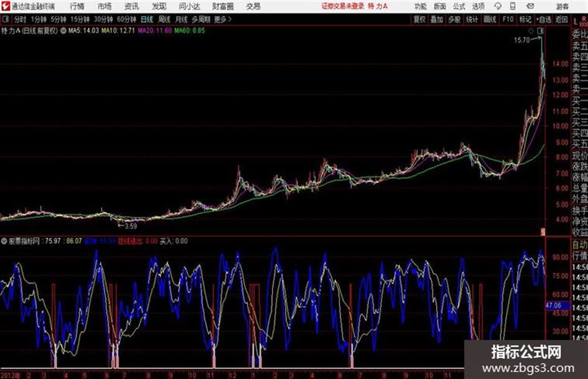588x379 pixels.
Task: Expand the sub-chart indicator dropdown beside 股票指标网
Action: pyautogui.click(x=4, y=241)
